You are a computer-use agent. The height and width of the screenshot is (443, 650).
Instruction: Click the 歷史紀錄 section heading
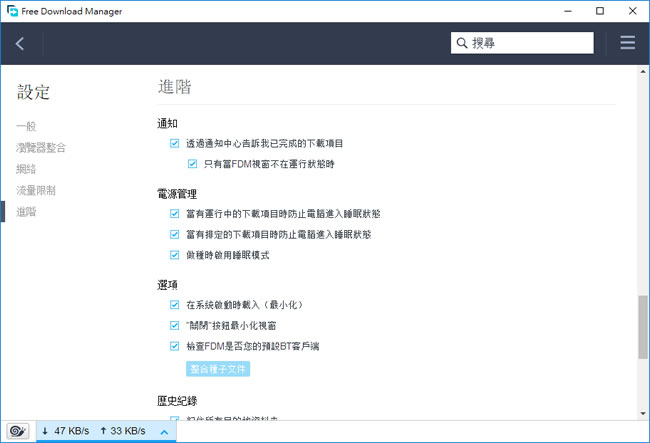click(x=177, y=401)
